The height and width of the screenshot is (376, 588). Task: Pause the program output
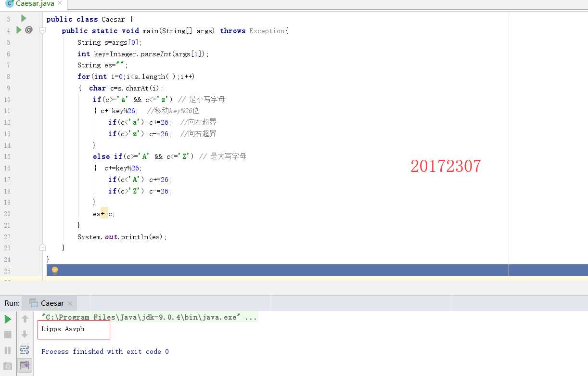8,350
